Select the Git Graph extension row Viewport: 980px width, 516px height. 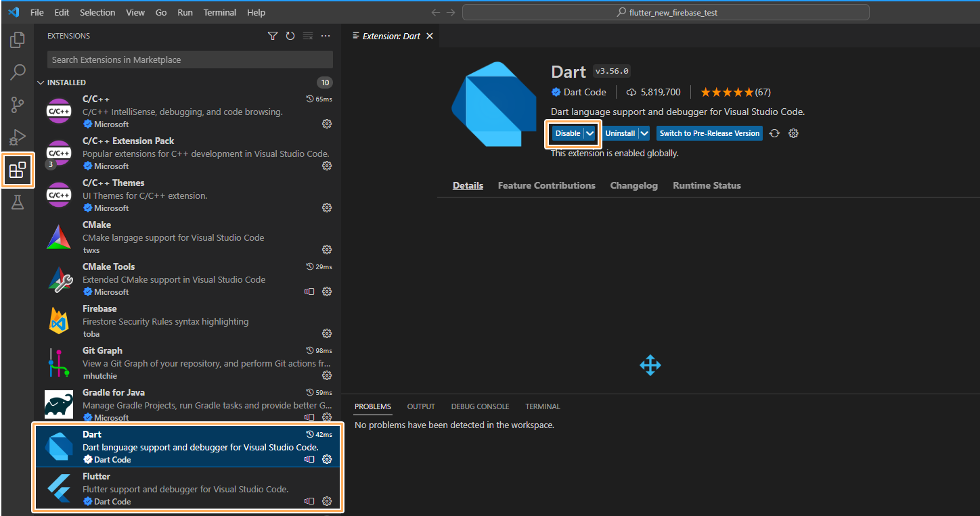(x=189, y=363)
